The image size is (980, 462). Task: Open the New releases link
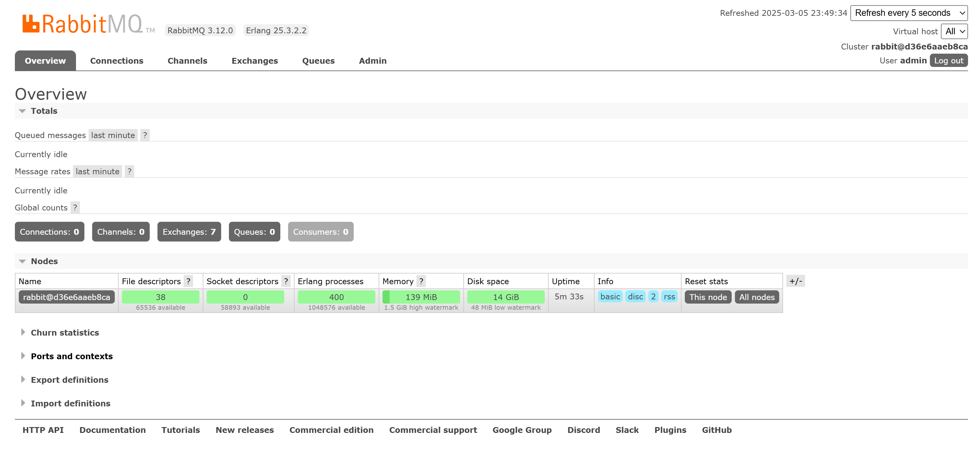(245, 430)
